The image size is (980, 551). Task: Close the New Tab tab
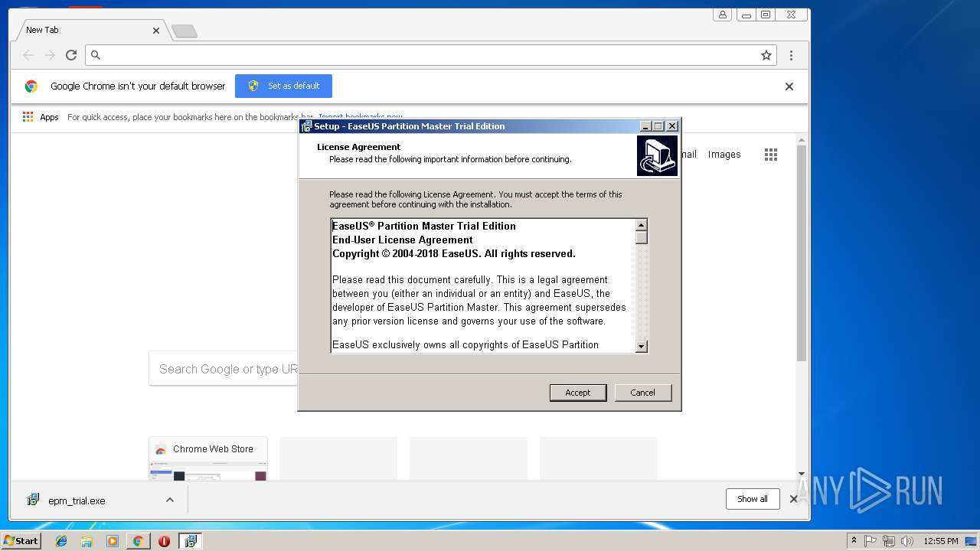point(156,31)
